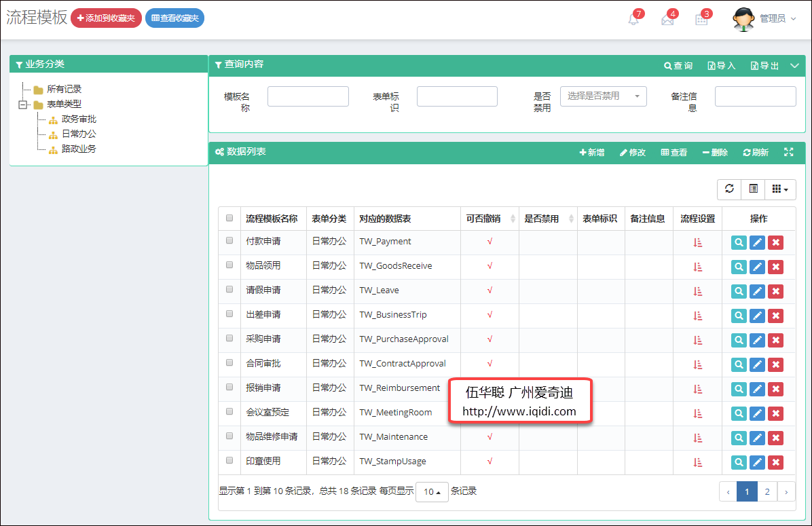Screen dimensions: 812x526
Task: Check the checkbox for 请假申请 row
Action: [x=229, y=289]
